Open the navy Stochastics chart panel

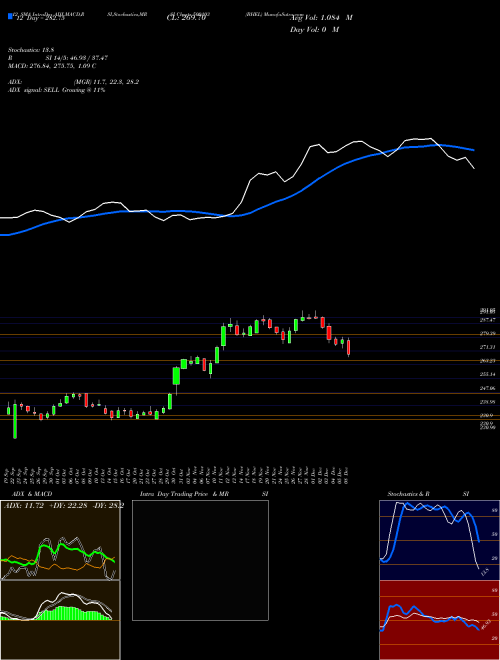pyautogui.click(x=439, y=540)
